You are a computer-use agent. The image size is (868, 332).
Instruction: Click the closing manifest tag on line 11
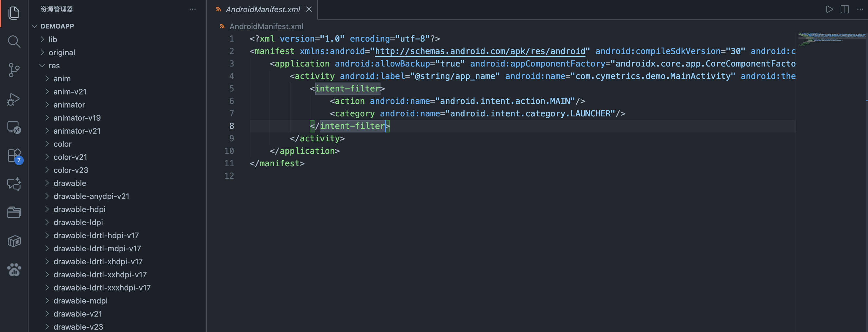click(x=277, y=163)
